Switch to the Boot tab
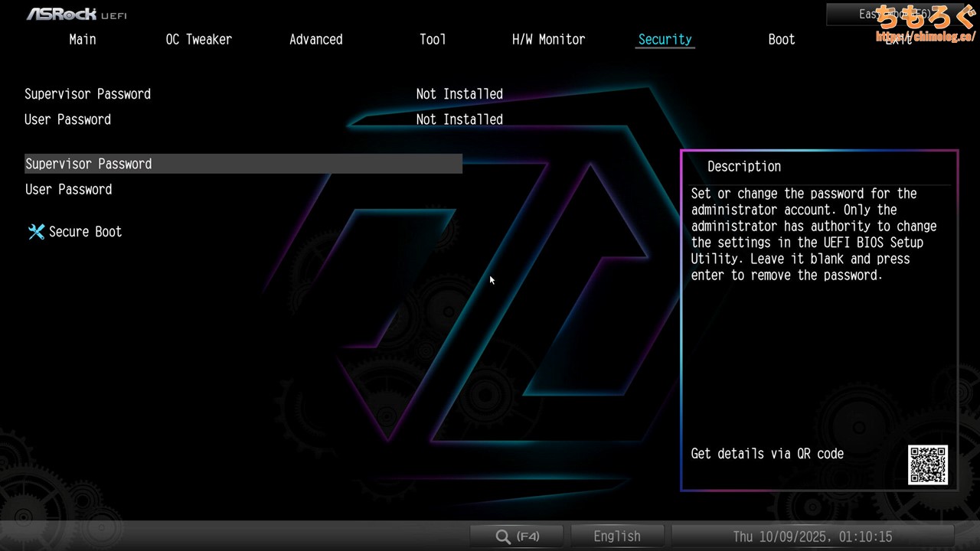This screenshot has width=980, height=551. (782, 40)
